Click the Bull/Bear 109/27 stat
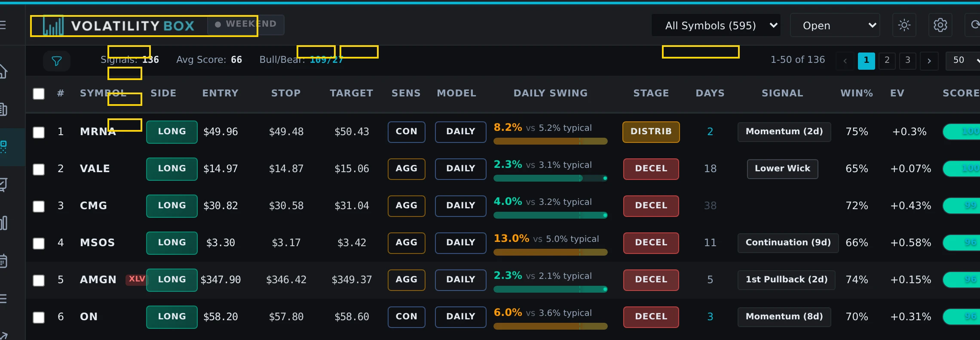The width and height of the screenshot is (980, 340). coord(301,60)
